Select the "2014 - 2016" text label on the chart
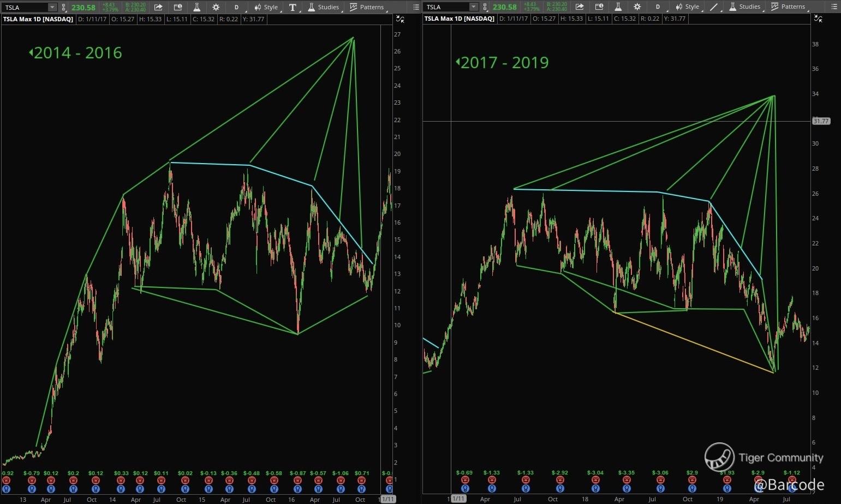Screen dimensions: 841x504 pos(78,53)
